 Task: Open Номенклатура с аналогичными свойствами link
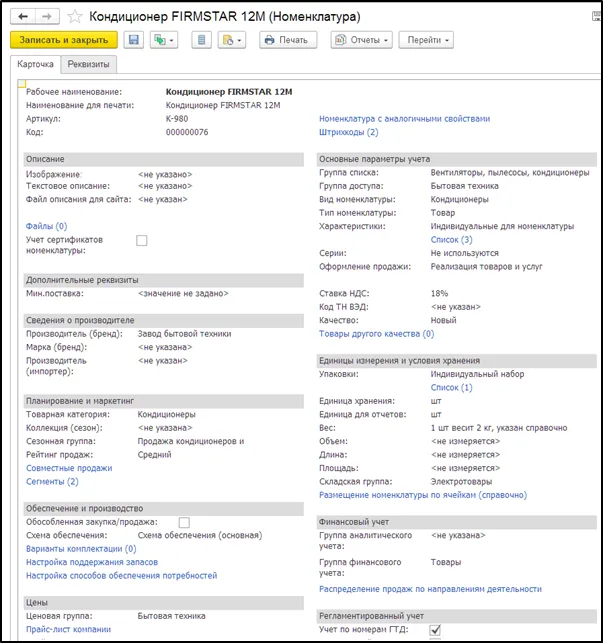pyautogui.click(x=404, y=118)
